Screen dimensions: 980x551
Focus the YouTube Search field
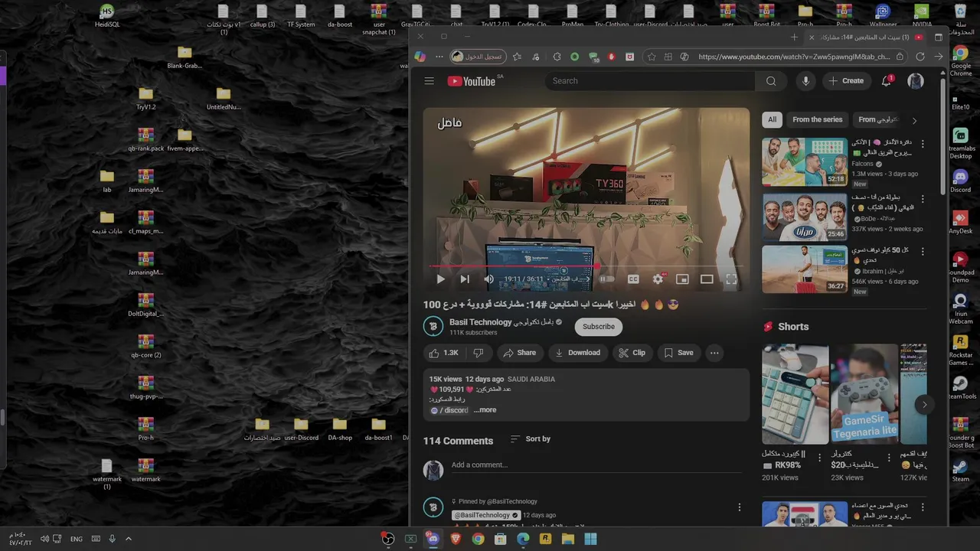coord(651,81)
